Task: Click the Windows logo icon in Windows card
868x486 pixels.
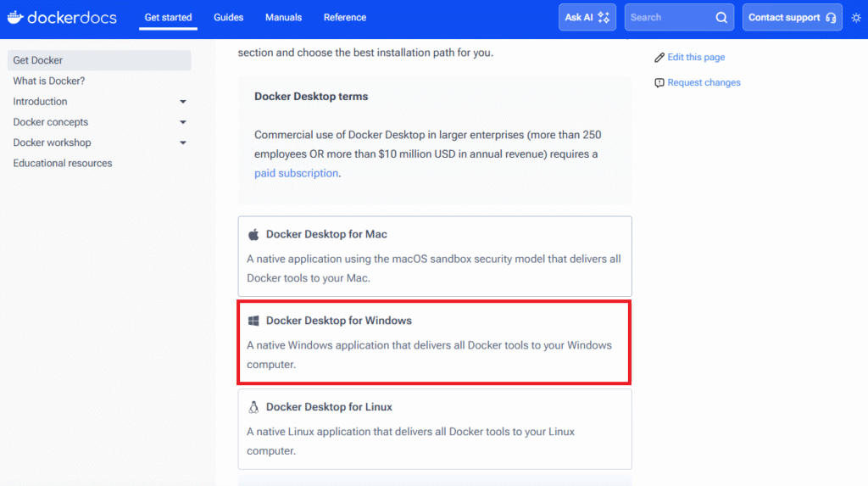Action: click(x=253, y=321)
